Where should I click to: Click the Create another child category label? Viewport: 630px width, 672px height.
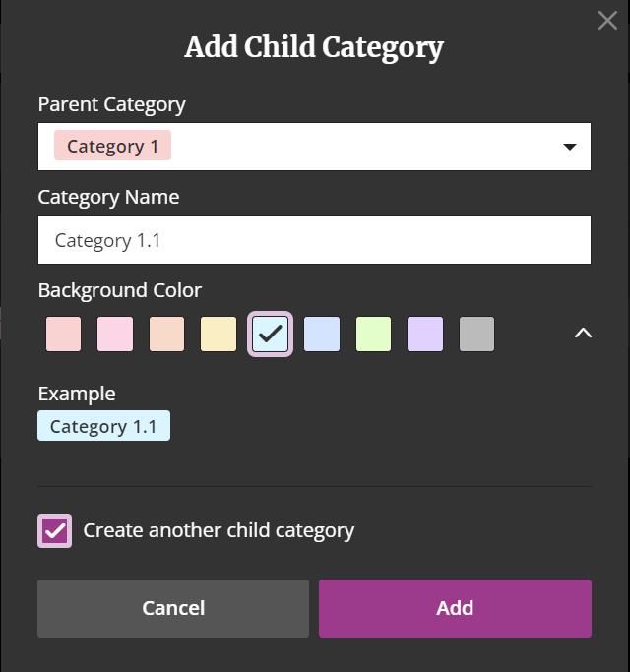tap(219, 530)
